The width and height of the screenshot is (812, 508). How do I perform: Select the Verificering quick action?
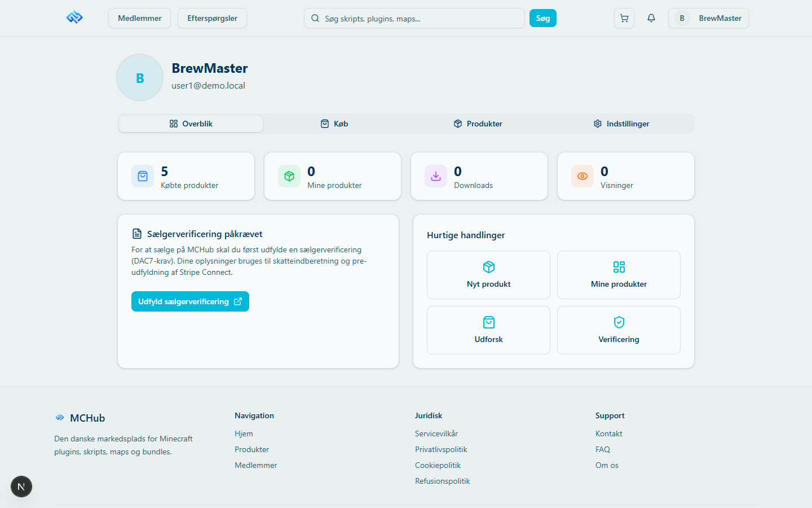(x=619, y=330)
